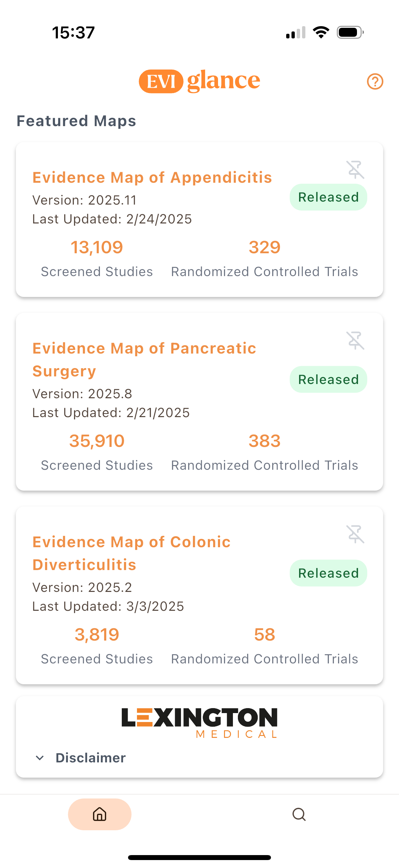Tap the battery status icon

(x=350, y=33)
